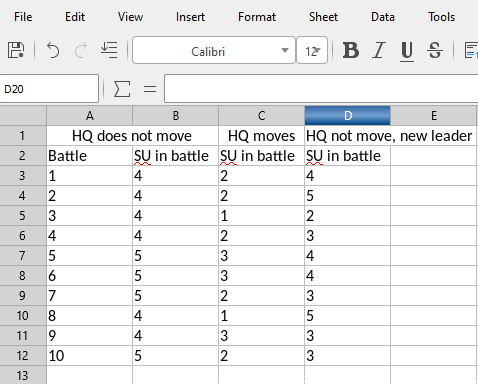Toggle Italic formatting
Image resolution: width=478 pixels, height=384 pixels.
point(379,51)
